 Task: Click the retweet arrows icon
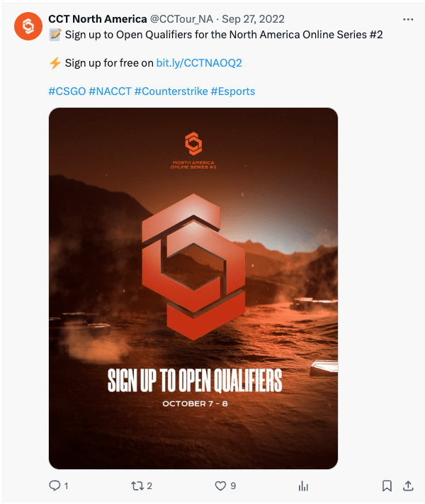coord(137,486)
